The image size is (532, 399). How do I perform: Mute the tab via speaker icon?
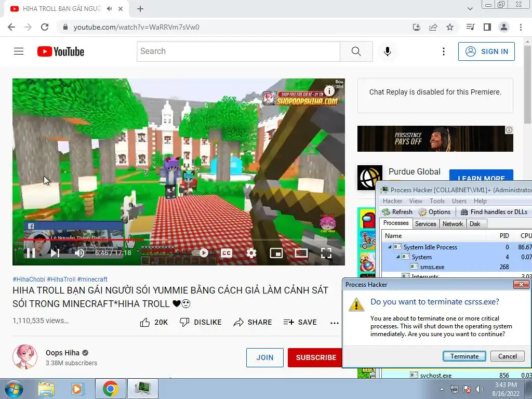coord(109,9)
